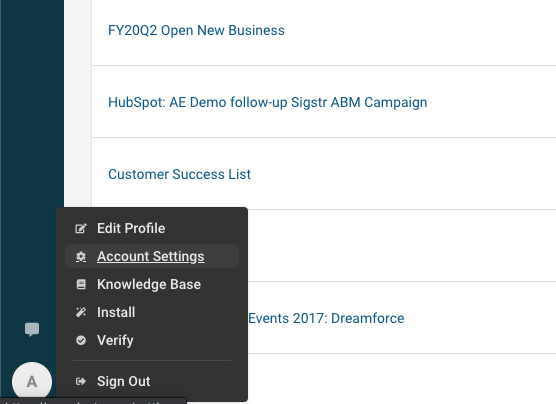Click the round 'A' user avatar
Screen dimensions: 556x404
pyautogui.click(x=32, y=382)
